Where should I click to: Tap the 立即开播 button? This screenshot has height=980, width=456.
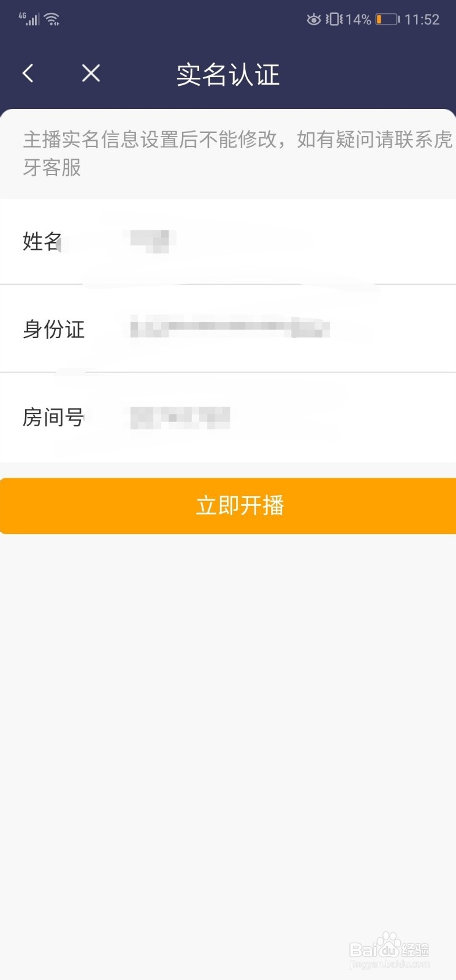(228, 506)
